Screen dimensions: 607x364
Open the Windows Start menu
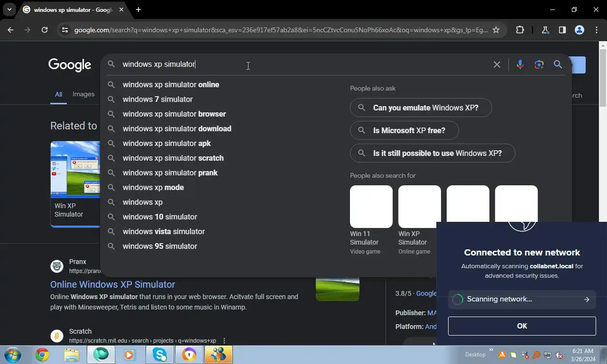(x=13, y=355)
